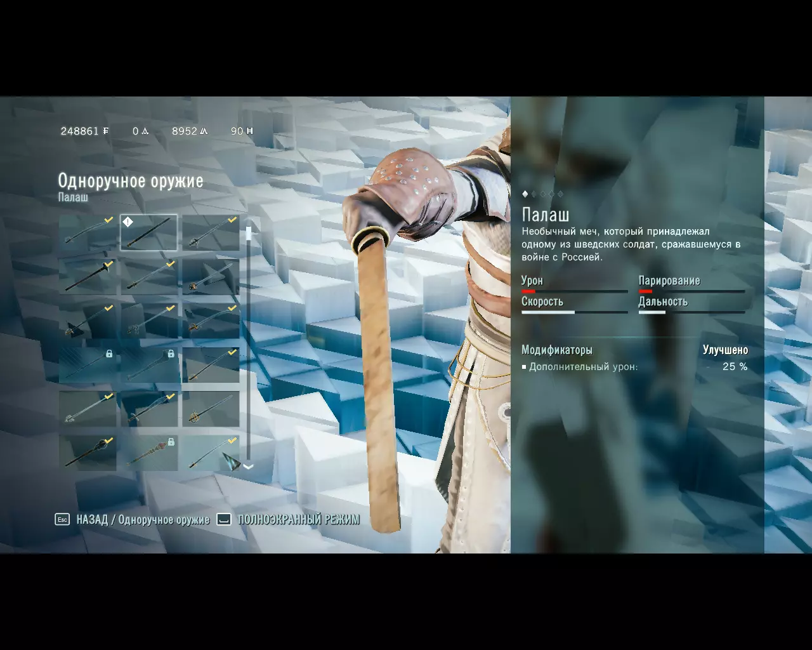Click the Одноручное оружие category heading
Image resolution: width=812 pixels, height=650 pixels.
tap(131, 181)
